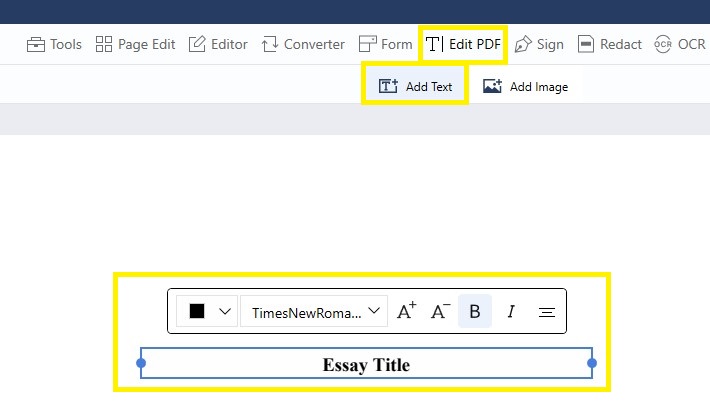Select the Converter tab
The image size is (710, 408).
[303, 44]
